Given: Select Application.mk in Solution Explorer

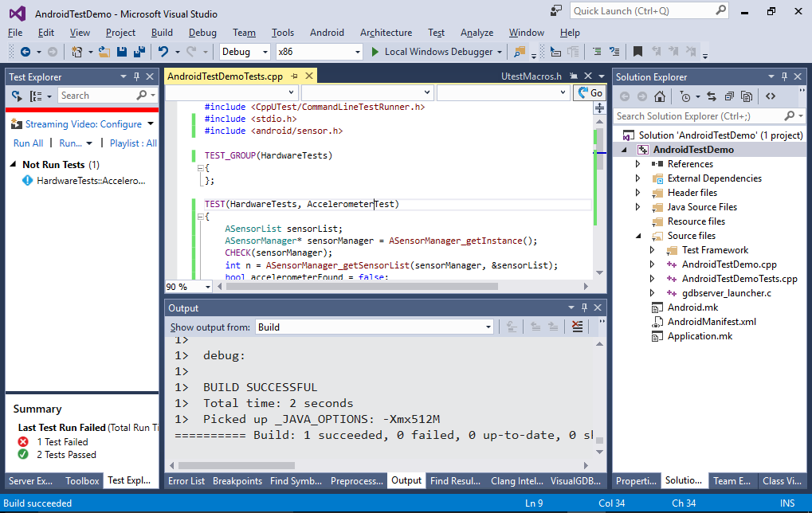Looking at the screenshot, I should (x=700, y=336).
